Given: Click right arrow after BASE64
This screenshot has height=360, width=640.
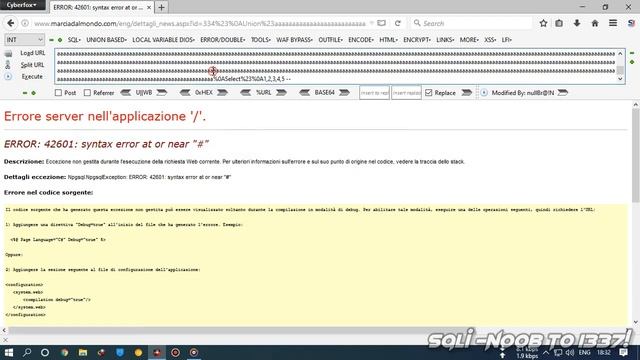Looking at the screenshot, I should [344, 93].
